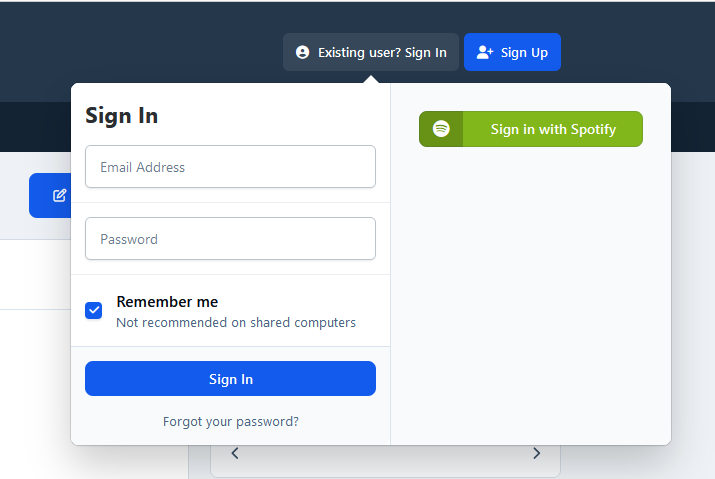Image resolution: width=715 pixels, height=479 pixels.
Task: Focus the Password input field
Action: point(230,239)
